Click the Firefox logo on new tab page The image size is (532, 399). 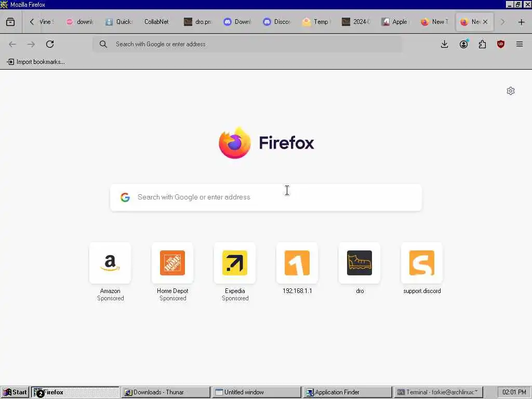point(235,143)
